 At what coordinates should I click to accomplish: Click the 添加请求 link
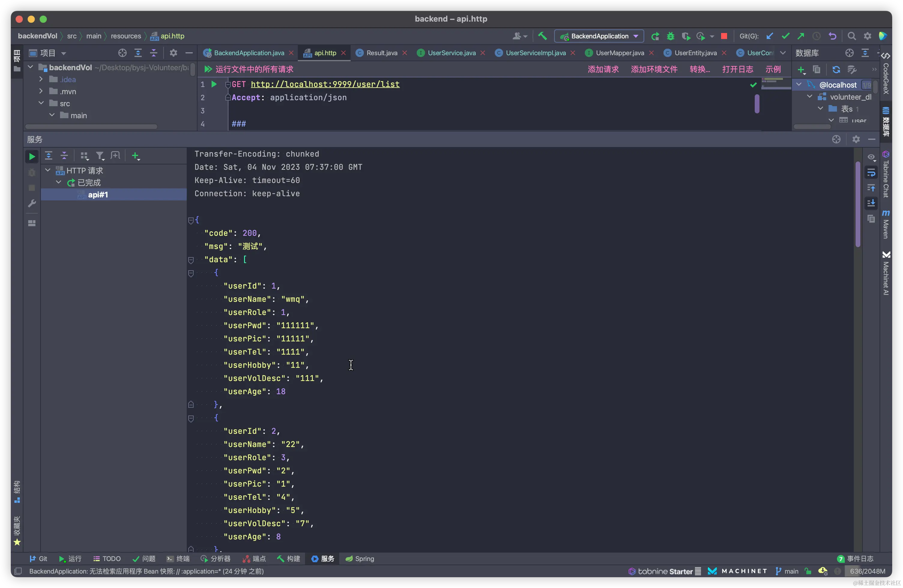click(x=603, y=69)
